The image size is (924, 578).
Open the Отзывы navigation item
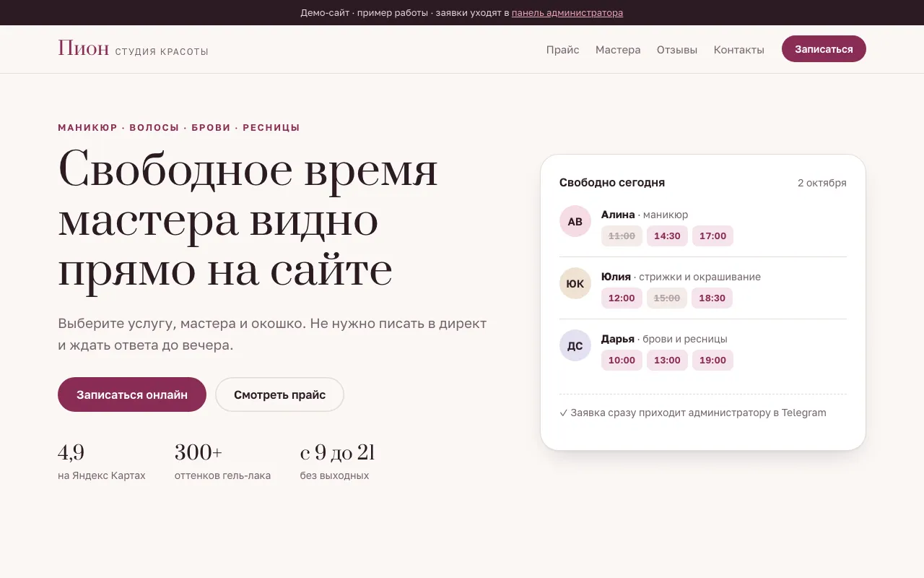click(x=677, y=50)
